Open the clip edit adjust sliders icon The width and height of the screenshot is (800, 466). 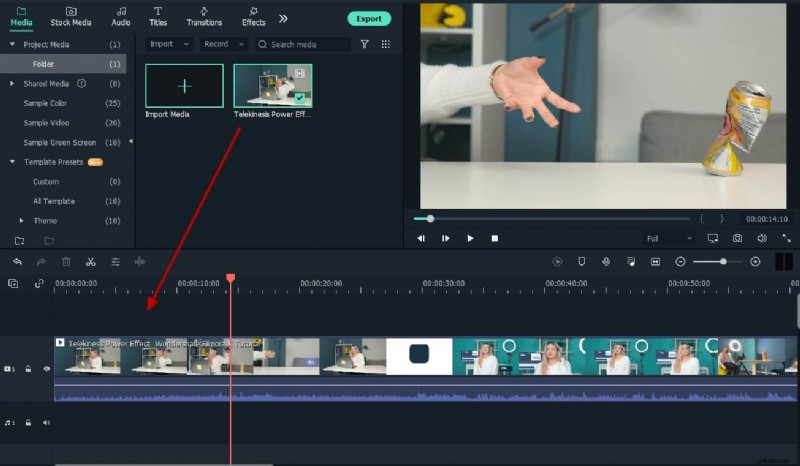tap(115, 262)
